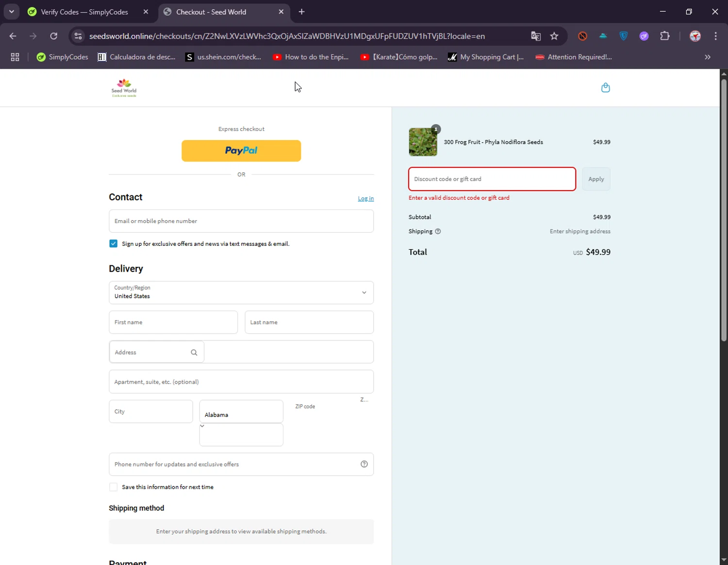Screen dimensions: 728x565
Task: Click the scrollbar up arrow
Action: (724, 74)
